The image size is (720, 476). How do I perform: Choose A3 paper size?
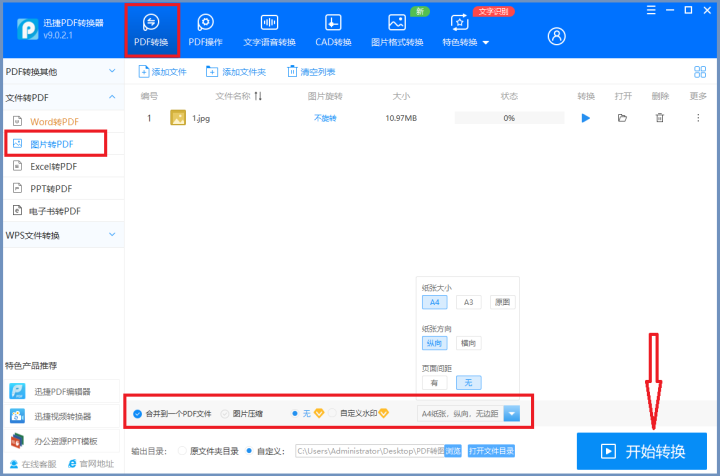[468, 302]
